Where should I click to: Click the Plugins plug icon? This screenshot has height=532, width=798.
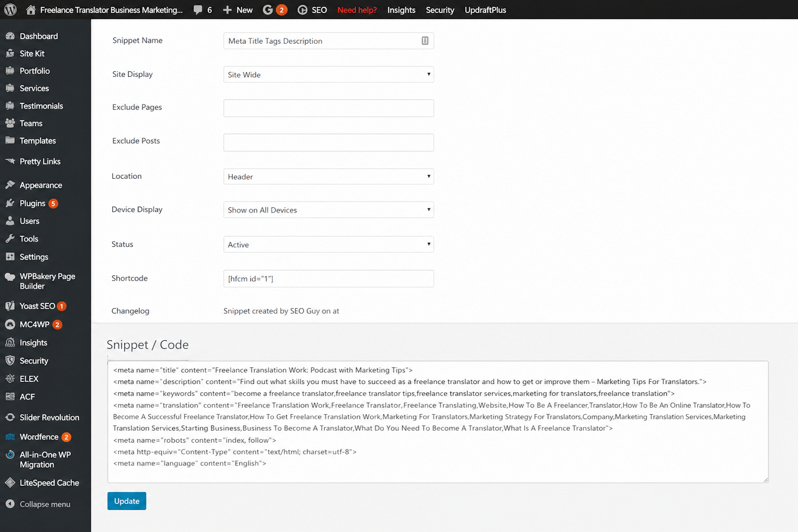tap(10, 203)
